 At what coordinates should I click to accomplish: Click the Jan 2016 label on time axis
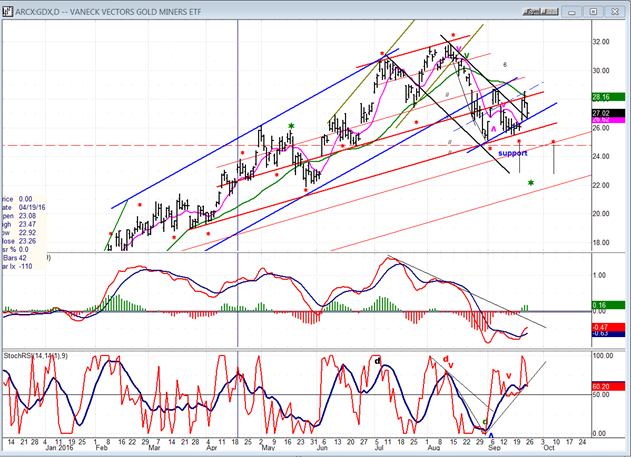59,448
